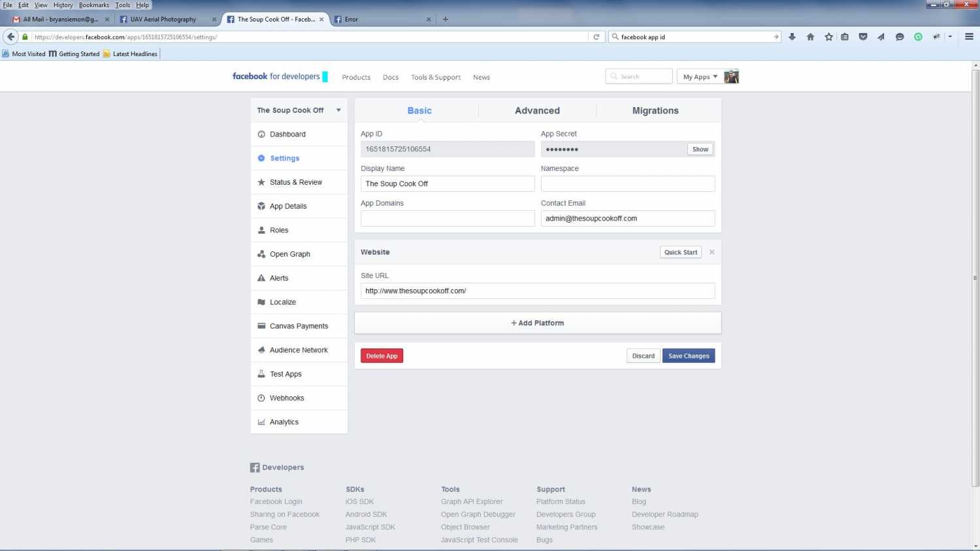Viewport: 980px width, 551px height.
Task: Open the Bookmarks menu
Action: pyautogui.click(x=94, y=5)
